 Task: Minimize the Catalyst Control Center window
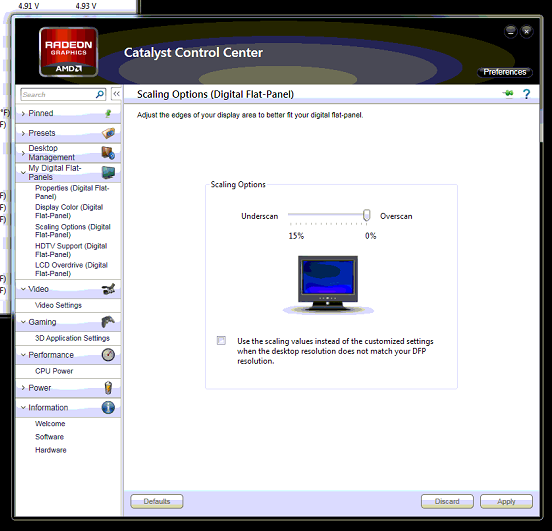point(510,32)
